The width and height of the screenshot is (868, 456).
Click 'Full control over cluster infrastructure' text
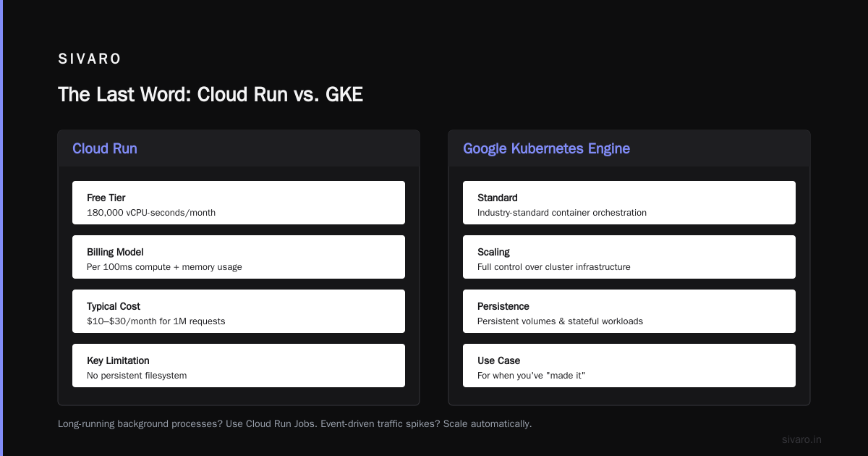tap(554, 267)
